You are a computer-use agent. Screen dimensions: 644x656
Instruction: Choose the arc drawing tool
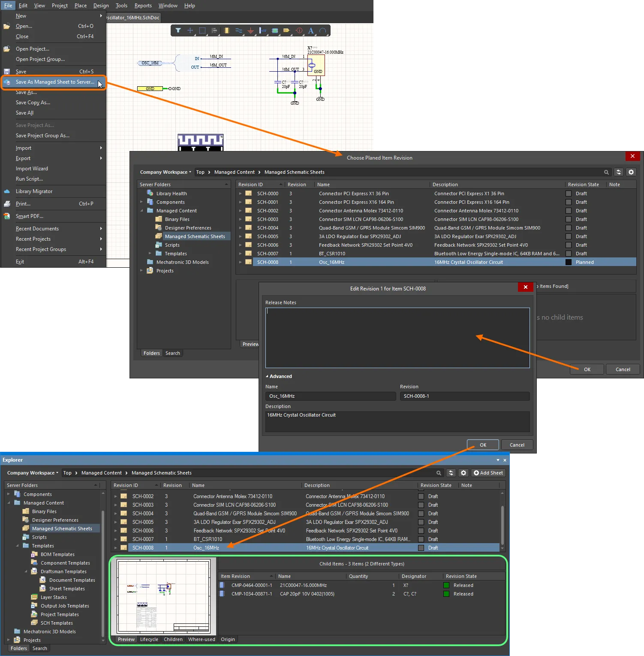(x=323, y=30)
